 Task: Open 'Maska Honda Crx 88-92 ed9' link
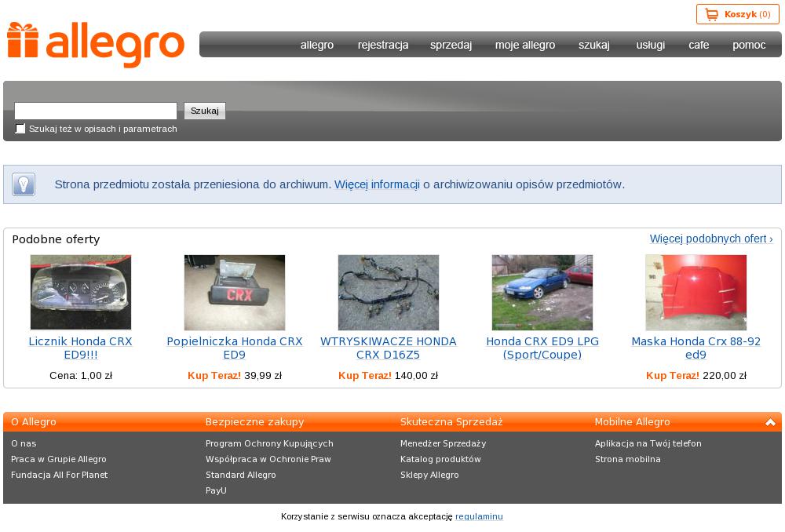pyautogui.click(x=696, y=348)
